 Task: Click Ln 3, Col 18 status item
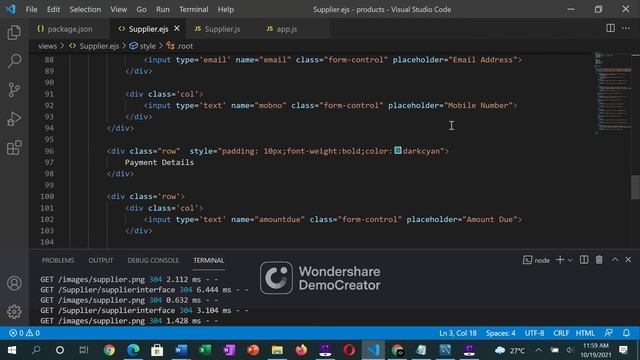pyautogui.click(x=458, y=333)
